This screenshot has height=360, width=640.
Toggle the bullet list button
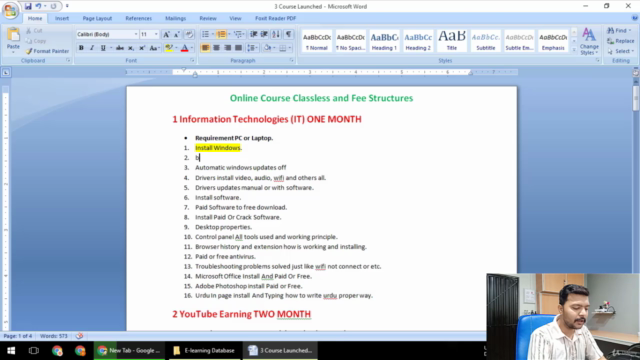point(205,34)
